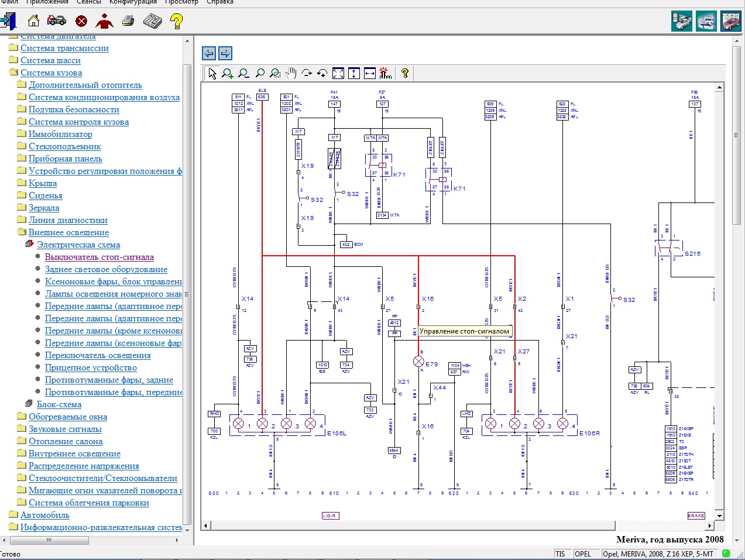Go to the home page icon
The image size is (745, 560).
tap(34, 22)
